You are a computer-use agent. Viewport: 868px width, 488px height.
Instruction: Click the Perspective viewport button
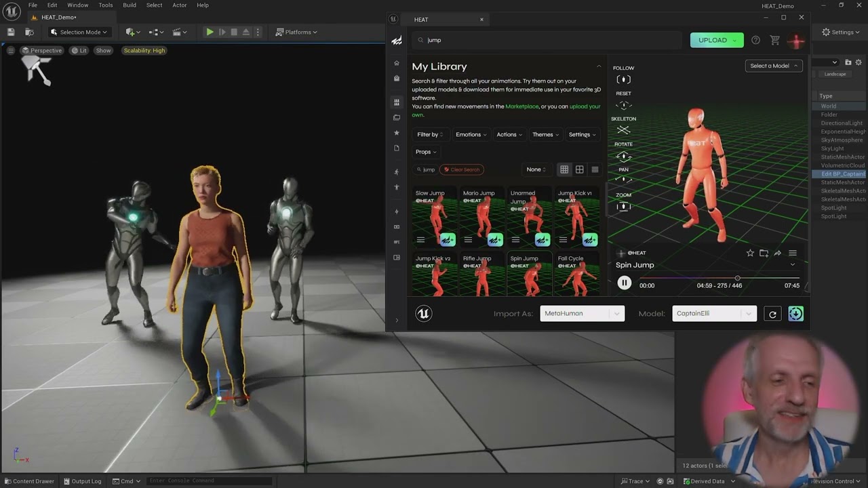(x=41, y=50)
